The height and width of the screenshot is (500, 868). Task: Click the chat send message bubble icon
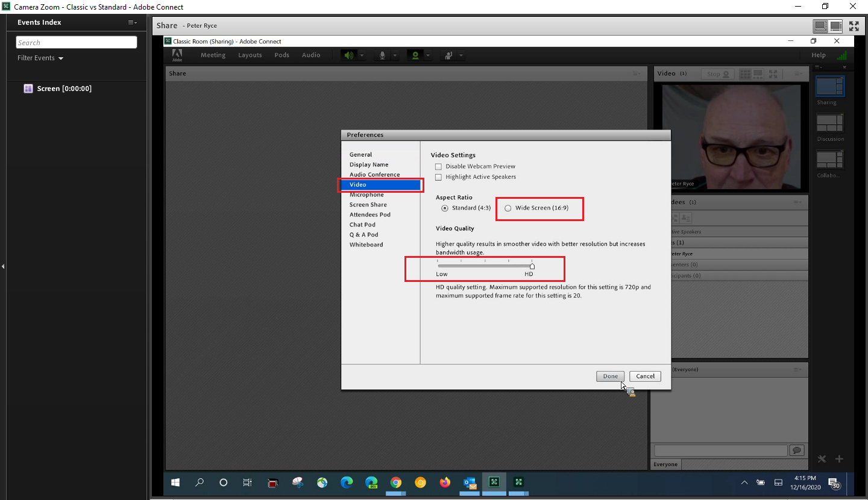pos(797,450)
